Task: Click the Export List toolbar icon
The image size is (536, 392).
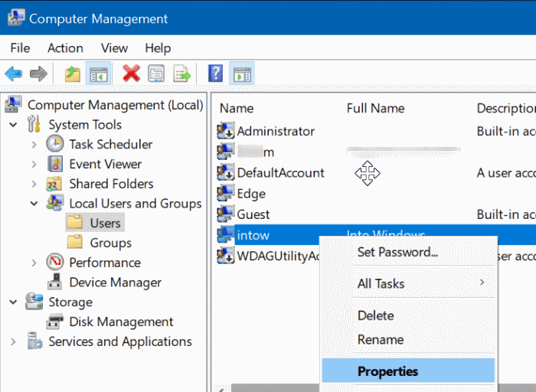Action: pyautogui.click(x=181, y=73)
